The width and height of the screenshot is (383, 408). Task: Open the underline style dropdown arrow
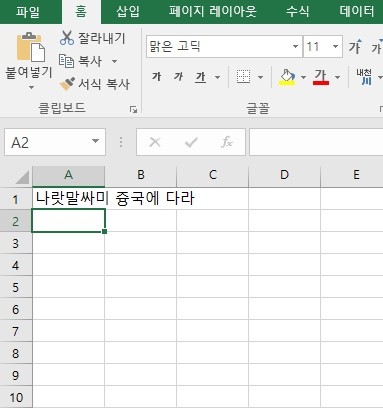pyautogui.click(x=217, y=78)
